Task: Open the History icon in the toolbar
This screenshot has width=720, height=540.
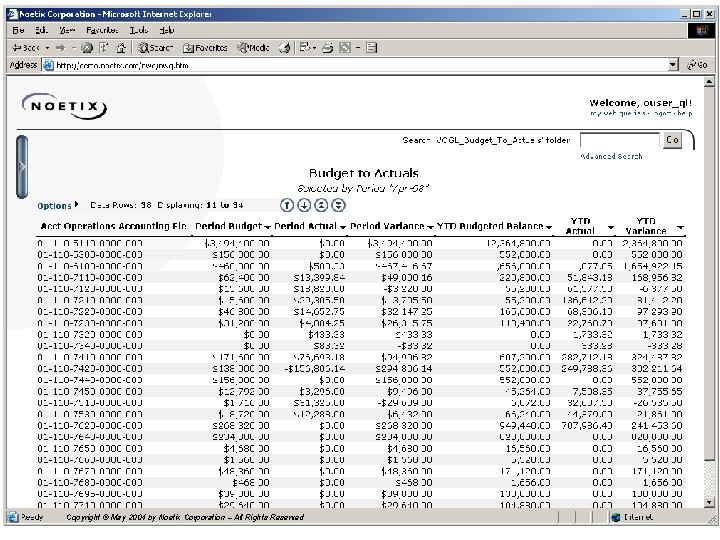Action: (x=285, y=48)
